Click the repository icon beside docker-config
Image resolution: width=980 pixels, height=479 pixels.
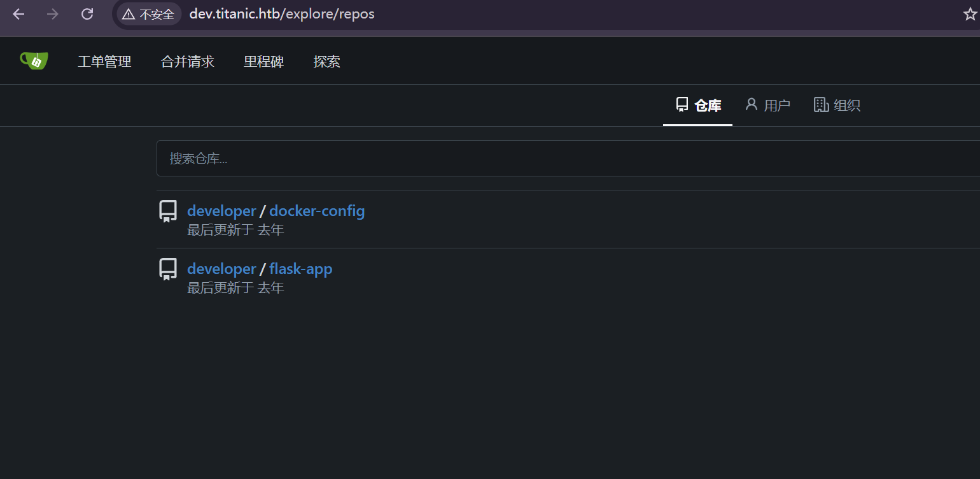pyautogui.click(x=168, y=211)
